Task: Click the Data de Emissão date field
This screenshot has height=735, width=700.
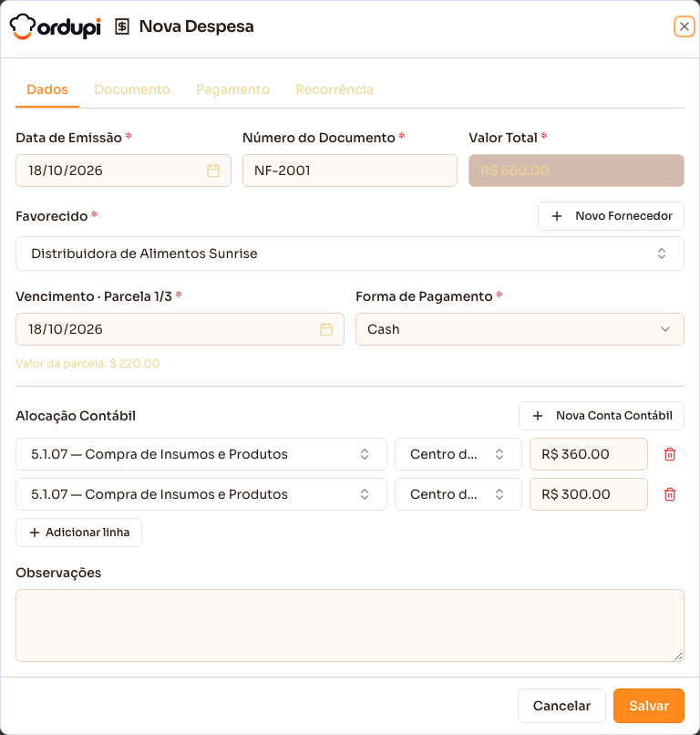Action: tap(123, 171)
